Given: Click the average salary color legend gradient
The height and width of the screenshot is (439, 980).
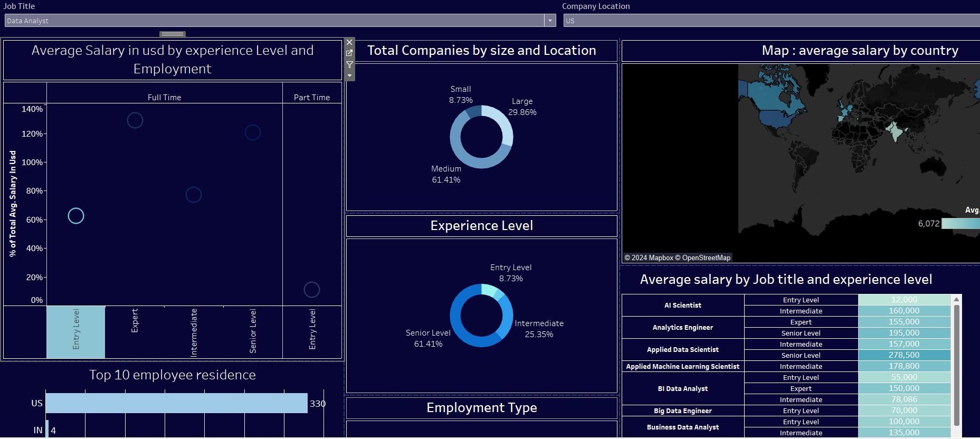Looking at the screenshot, I should tap(960, 224).
